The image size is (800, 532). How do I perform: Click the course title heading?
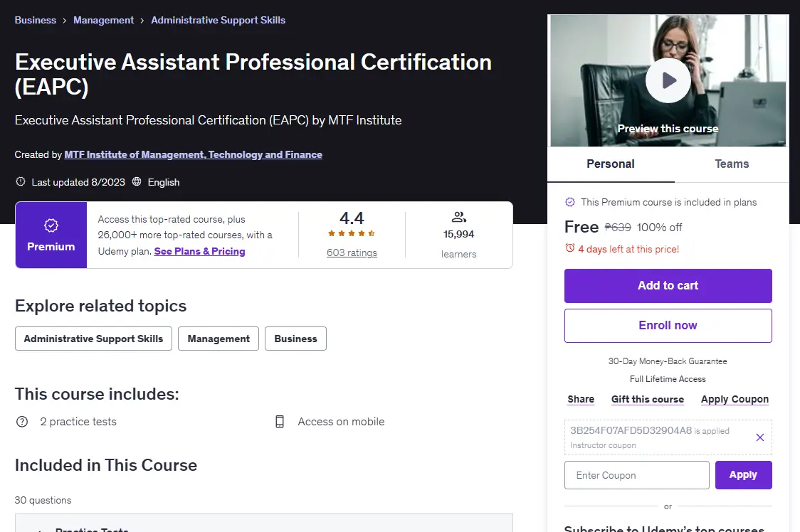click(253, 75)
